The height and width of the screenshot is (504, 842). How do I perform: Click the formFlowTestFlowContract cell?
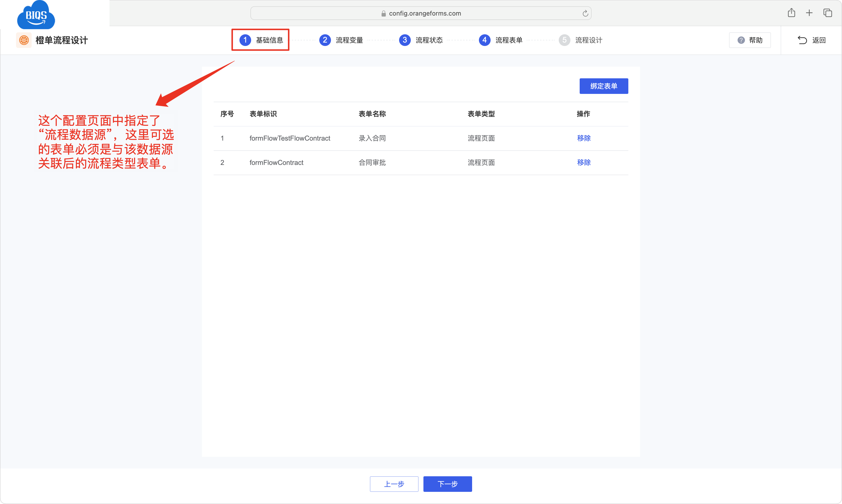(290, 138)
